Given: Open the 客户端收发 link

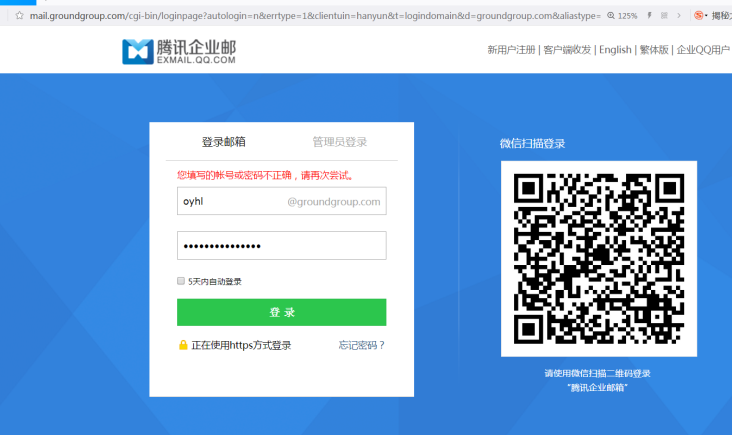Looking at the screenshot, I should pos(567,49).
